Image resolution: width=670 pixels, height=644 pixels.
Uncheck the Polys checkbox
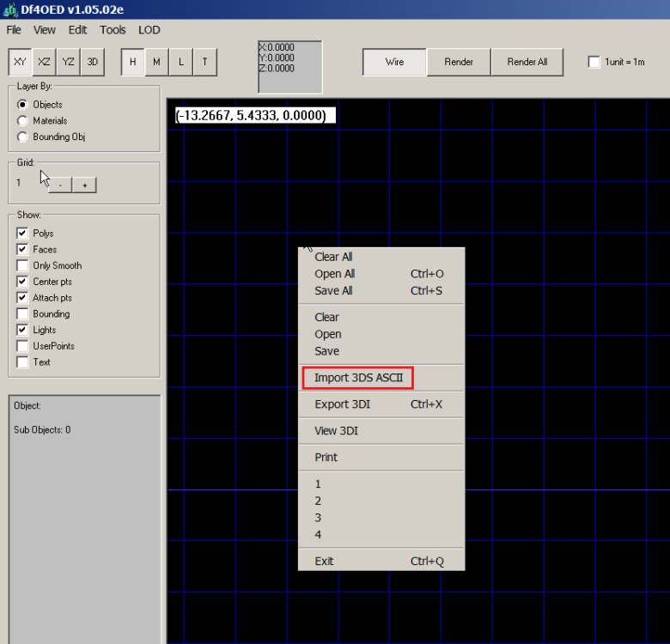coord(22,234)
